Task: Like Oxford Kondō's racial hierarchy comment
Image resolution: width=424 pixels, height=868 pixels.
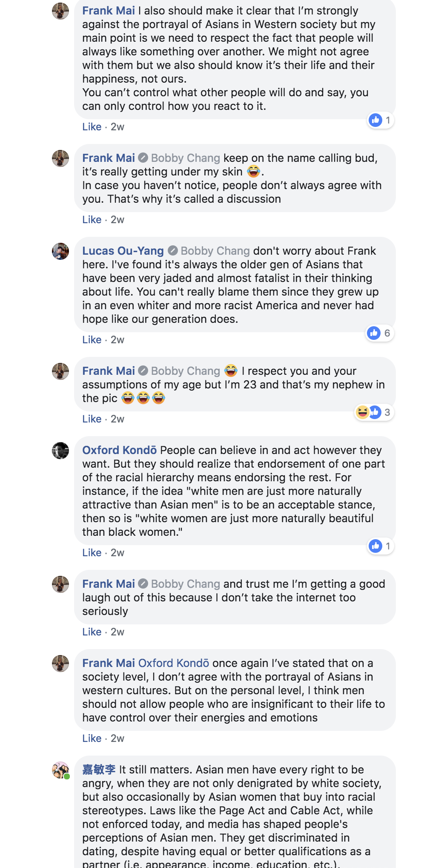Action: pyautogui.click(x=92, y=552)
